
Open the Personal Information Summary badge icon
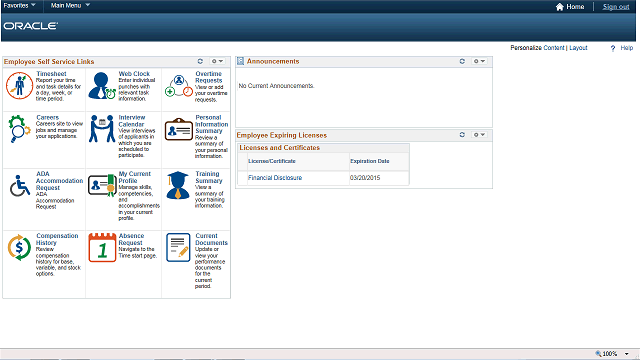point(179,129)
